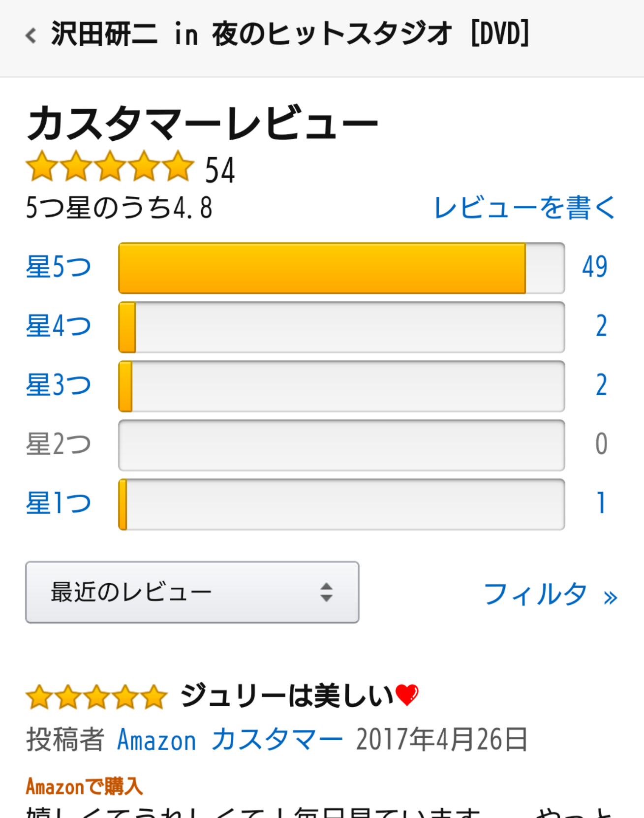Open review titled ジュリーは美しい
This screenshot has height=818, width=644.
coord(300,696)
